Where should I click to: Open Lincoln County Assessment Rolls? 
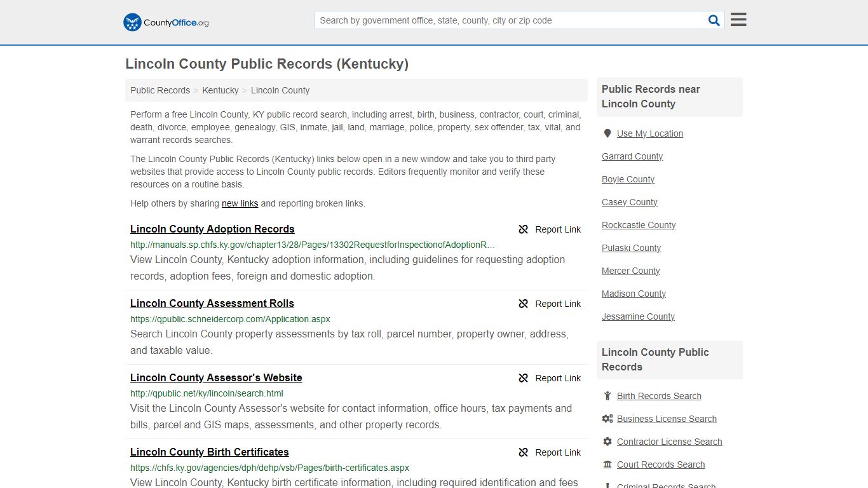[x=212, y=303]
